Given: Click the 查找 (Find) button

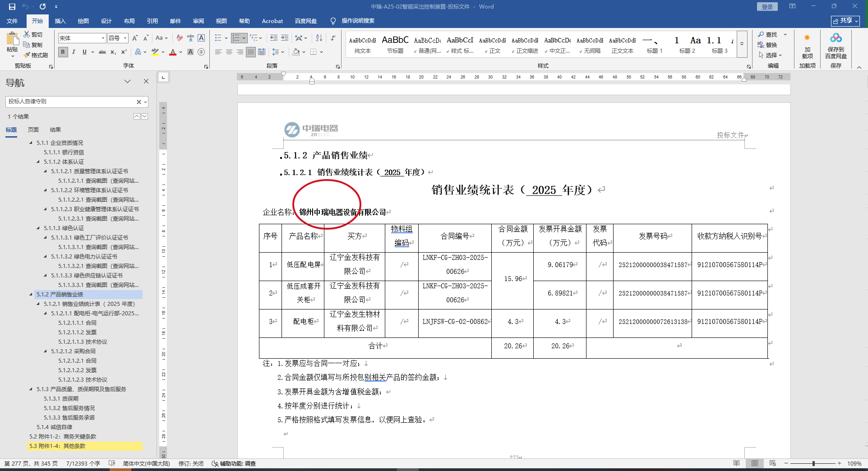Looking at the screenshot, I should coord(768,34).
